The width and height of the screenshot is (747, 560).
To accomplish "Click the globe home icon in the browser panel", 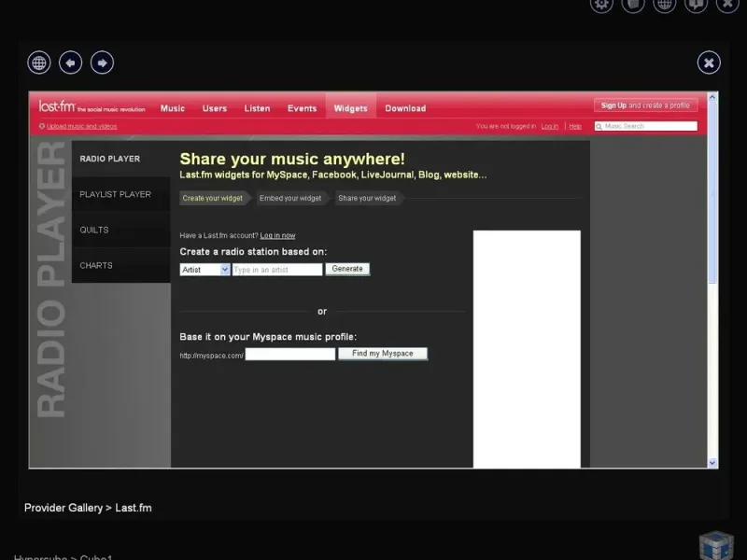I will pos(39,63).
